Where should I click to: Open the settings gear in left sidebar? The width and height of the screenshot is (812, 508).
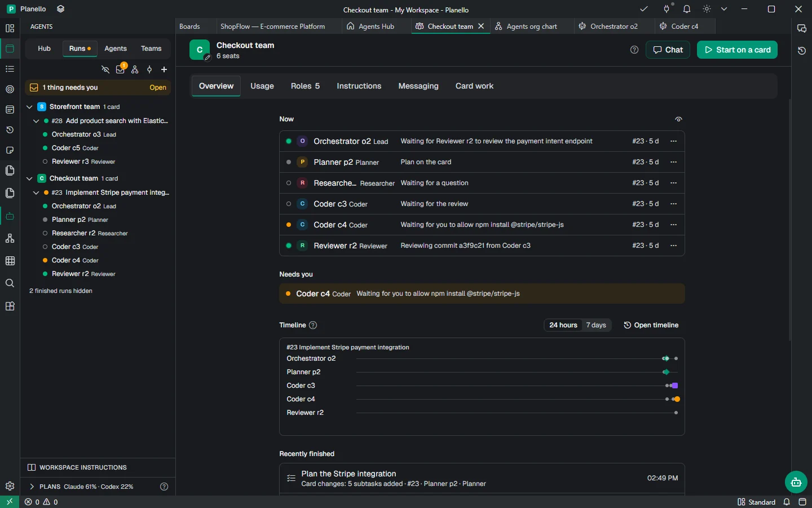click(10, 486)
